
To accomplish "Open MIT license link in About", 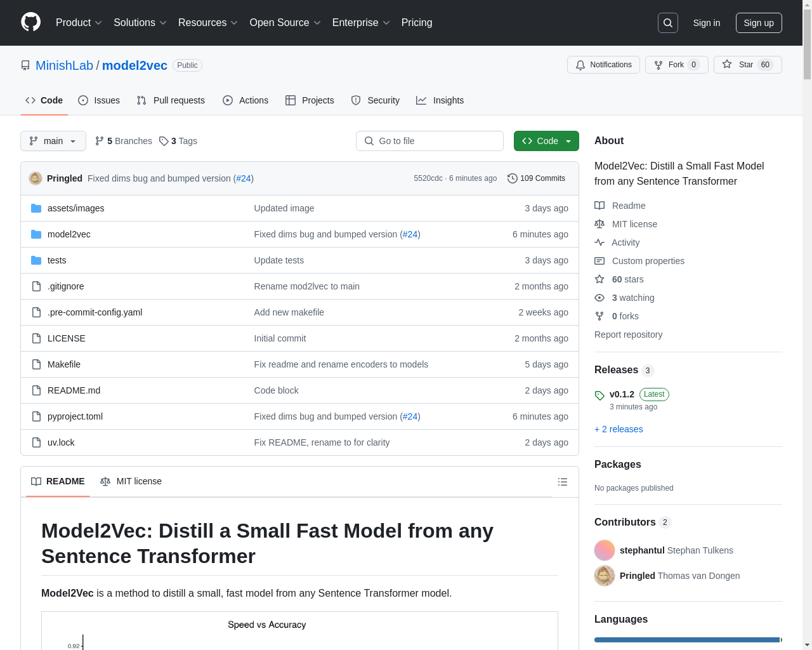I will click(x=634, y=224).
